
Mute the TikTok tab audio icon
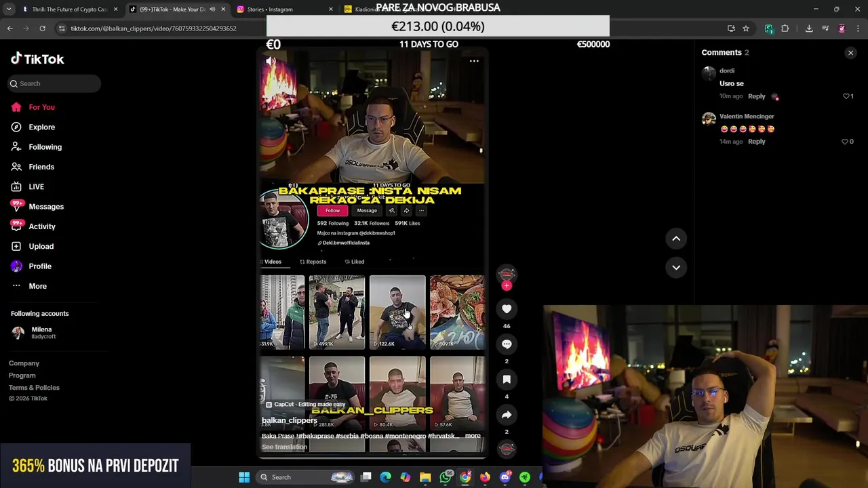point(212,9)
